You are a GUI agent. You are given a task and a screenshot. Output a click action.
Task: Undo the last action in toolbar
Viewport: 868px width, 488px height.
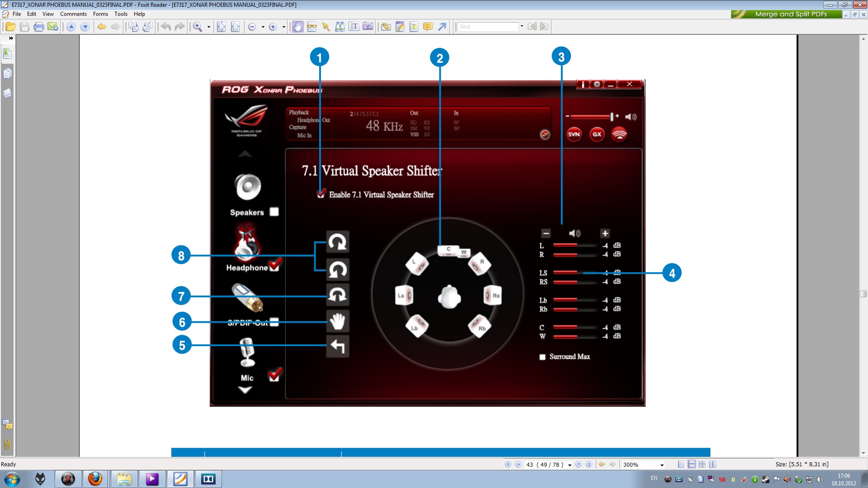[166, 27]
